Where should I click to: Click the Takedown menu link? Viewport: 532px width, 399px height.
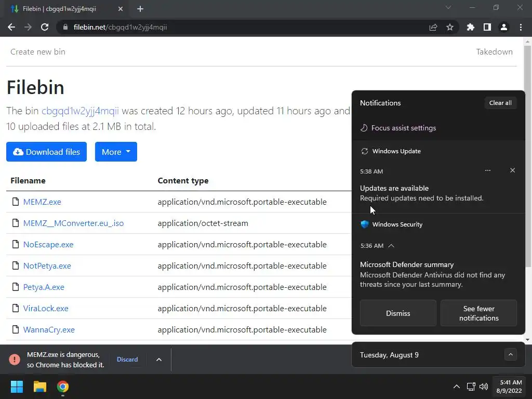pyautogui.click(x=494, y=51)
